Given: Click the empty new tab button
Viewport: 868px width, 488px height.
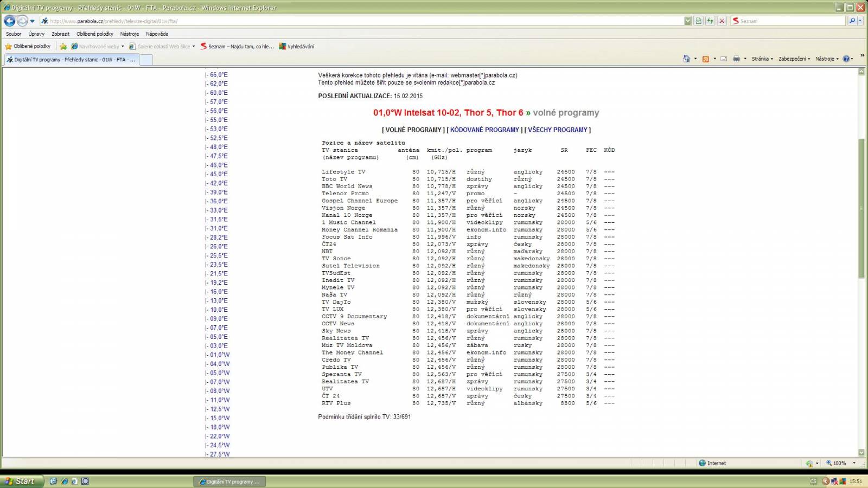Looking at the screenshot, I should [146, 60].
